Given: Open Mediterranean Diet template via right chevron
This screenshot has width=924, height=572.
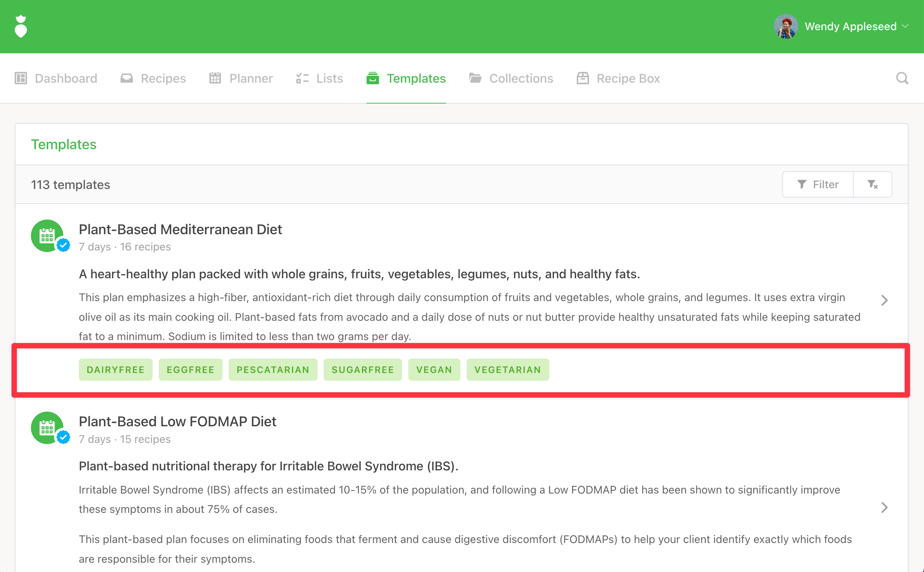Looking at the screenshot, I should 884,300.
